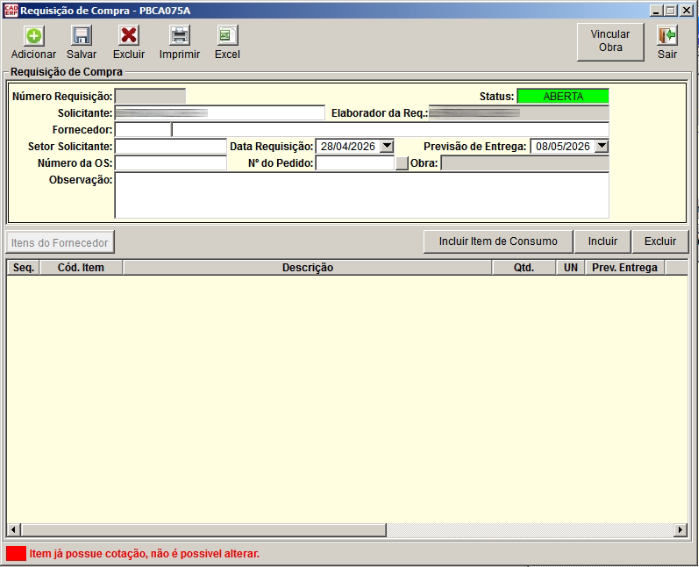Click the Itens do Fornecedor button
Image resolution: width=699 pixels, height=567 pixels.
pos(60,242)
